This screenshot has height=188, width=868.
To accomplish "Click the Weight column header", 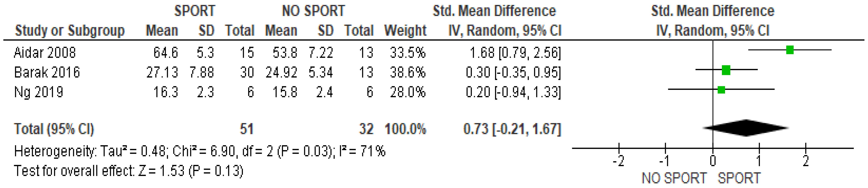I will pyautogui.click(x=405, y=31).
